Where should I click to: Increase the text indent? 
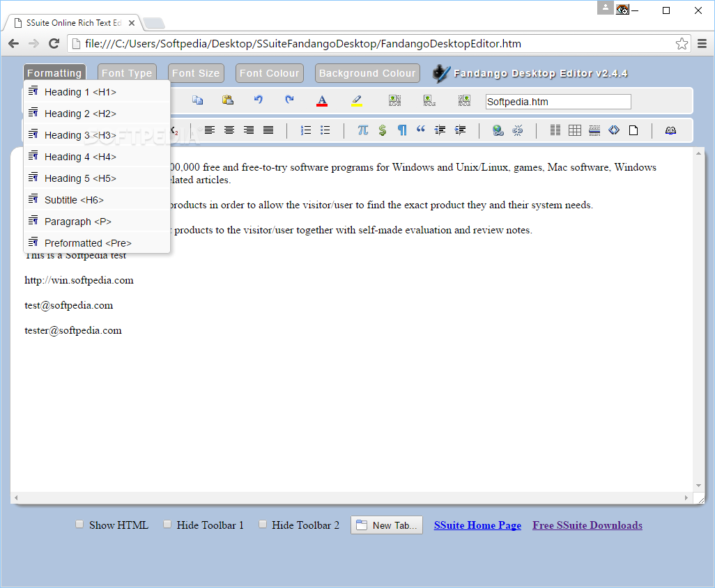pos(461,130)
